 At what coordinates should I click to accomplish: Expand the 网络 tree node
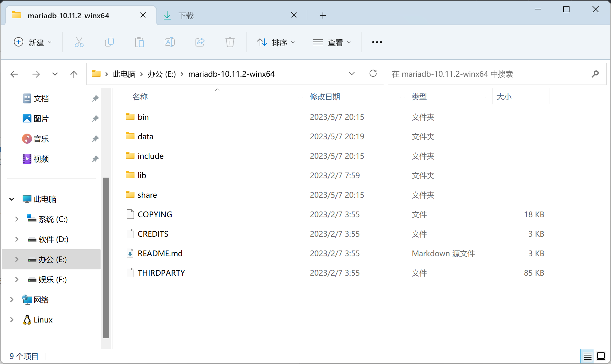12,300
